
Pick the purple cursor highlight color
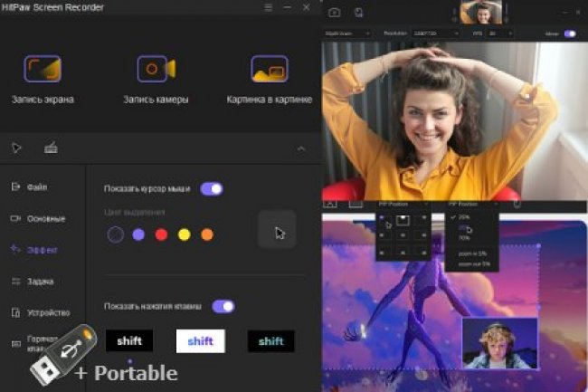[x=138, y=234]
